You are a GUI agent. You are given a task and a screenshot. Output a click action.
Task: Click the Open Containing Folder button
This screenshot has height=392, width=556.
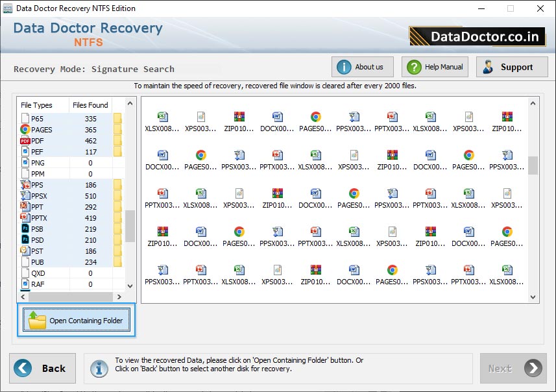[76, 320]
